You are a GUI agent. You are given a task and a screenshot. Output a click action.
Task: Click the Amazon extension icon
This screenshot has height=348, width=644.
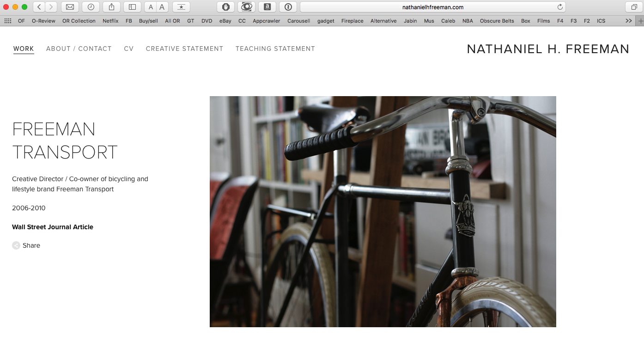[x=267, y=7]
